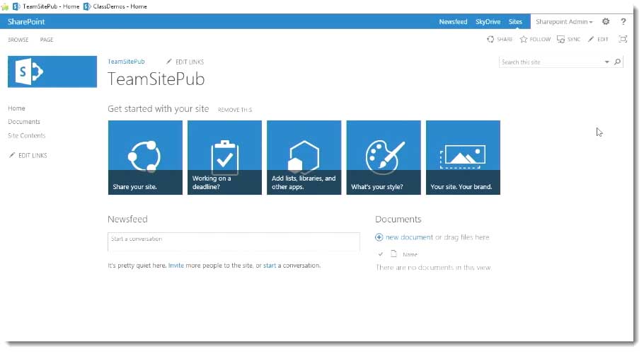This screenshot has width=644, height=352.
Task: Click the SharePoint brand text
Action: pos(26,22)
